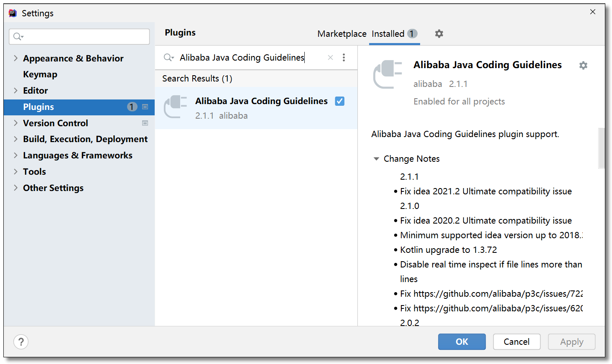
Task: Click the update count badge on Plugins
Action: pyautogui.click(x=132, y=107)
